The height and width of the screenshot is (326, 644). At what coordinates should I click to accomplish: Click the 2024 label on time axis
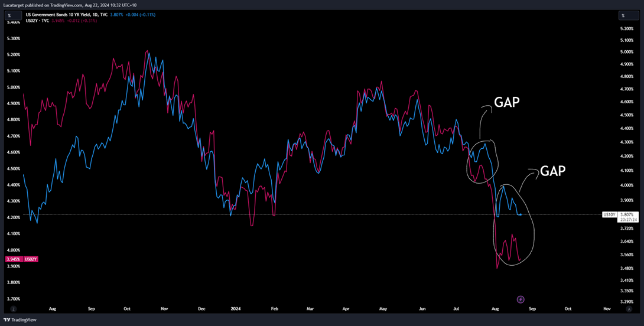coord(236,309)
